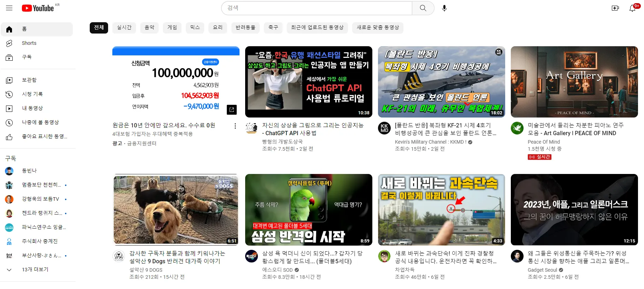Play the 설악산 9 DOGS thumbnail
The image size is (644, 289).
(176, 210)
